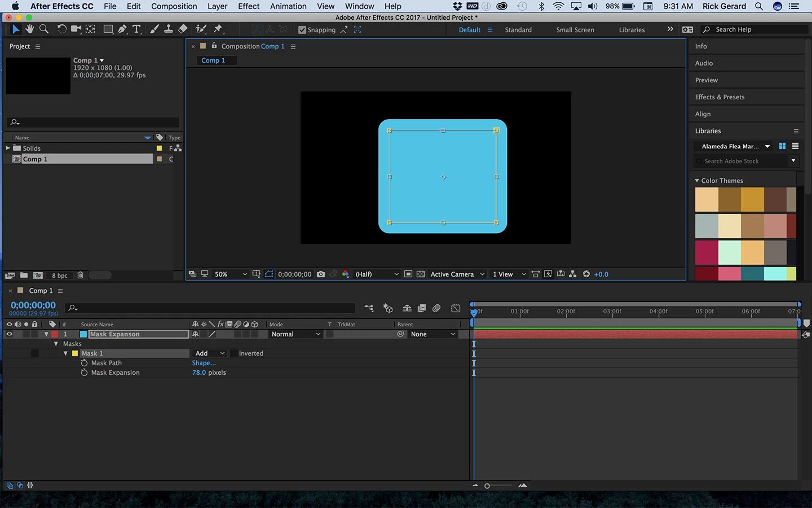Take a snapshot with camera icon
This screenshot has height=508, width=812.
point(321,274)
